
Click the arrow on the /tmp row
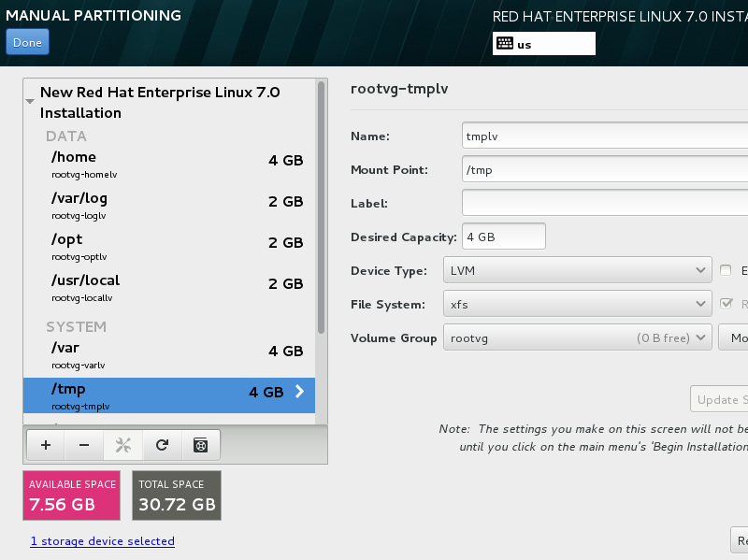click(x=299, y=393)
